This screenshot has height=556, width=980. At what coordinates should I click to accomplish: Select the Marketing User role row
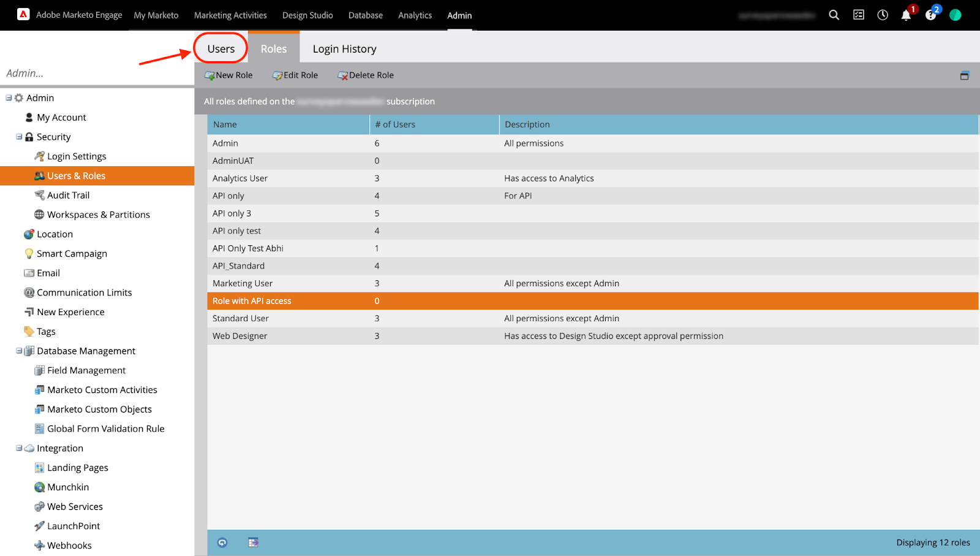(x=243, y=283)
